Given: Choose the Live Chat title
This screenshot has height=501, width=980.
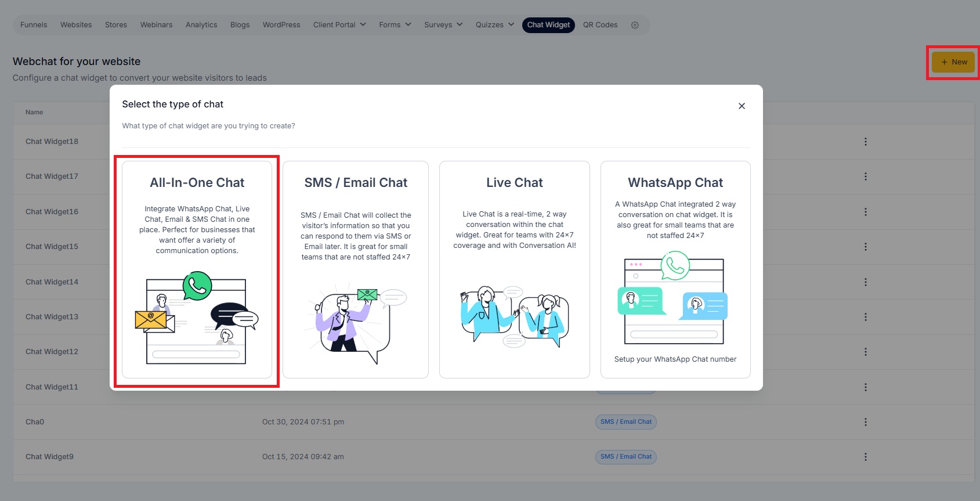Looking at the screenshot, I should pos(515,182).
